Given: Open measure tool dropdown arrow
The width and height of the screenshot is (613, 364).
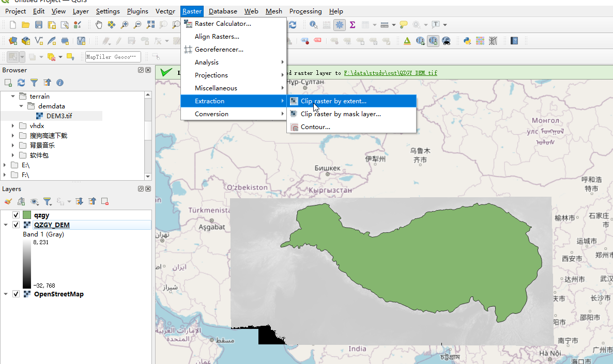Looking at the screenshot, I should (x=394, y=25).
